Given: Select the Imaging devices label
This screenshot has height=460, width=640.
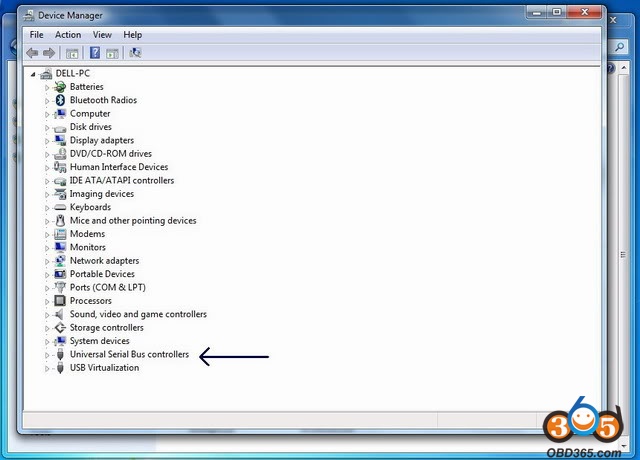Looking at the screenshot, I should (102, 194).
